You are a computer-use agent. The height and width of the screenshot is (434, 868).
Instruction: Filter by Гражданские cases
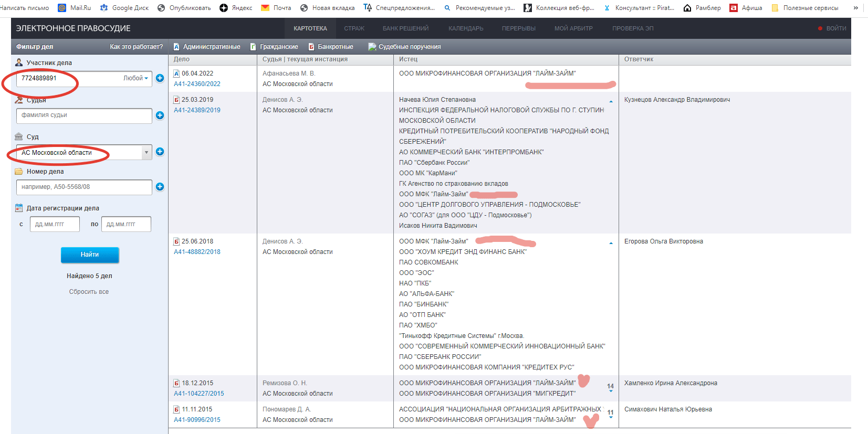click(x=274, y=47)
